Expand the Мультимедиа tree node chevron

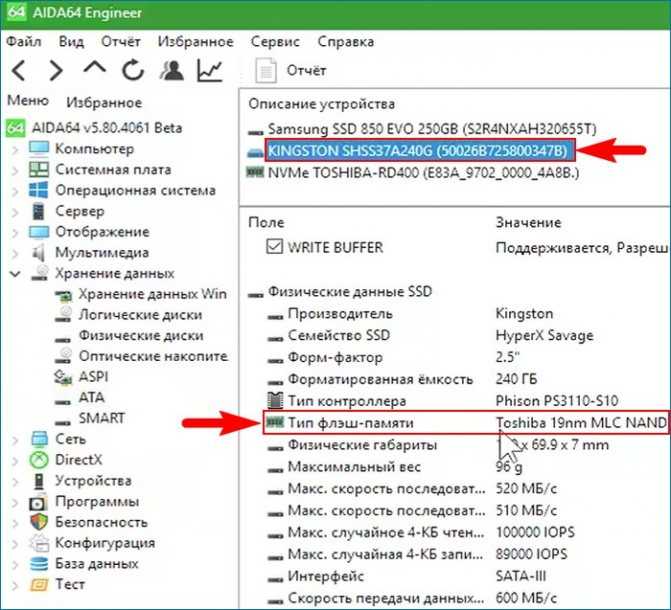point(15,253)
